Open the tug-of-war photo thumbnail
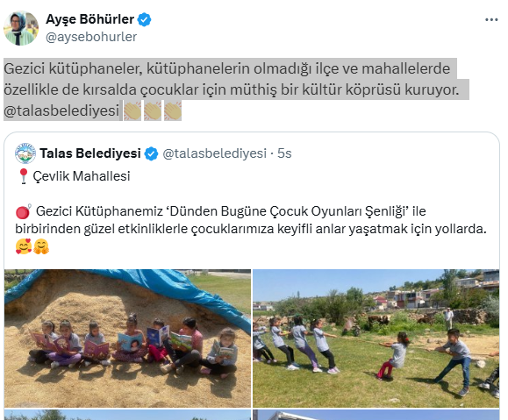The height and width of the screenshot is (420, 508). (x=376, y=338)
